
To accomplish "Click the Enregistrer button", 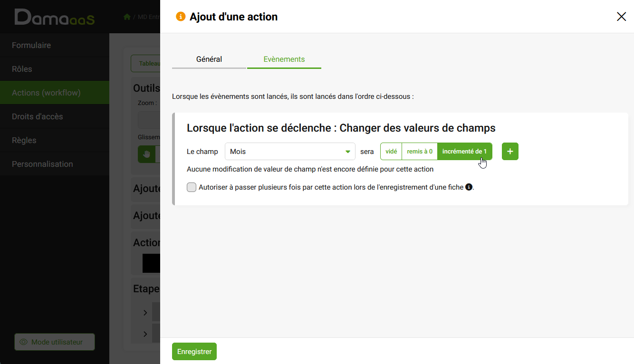I will pyautogui.click(x=194, y=352).
